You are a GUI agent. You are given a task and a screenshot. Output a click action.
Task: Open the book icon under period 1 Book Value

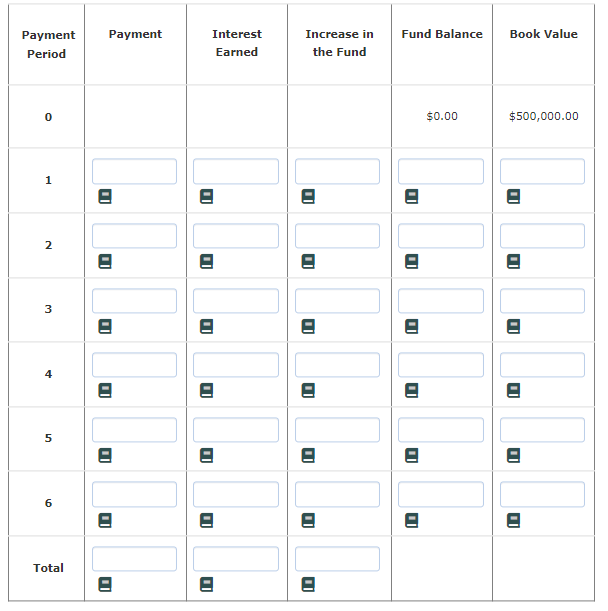point(513,196)
